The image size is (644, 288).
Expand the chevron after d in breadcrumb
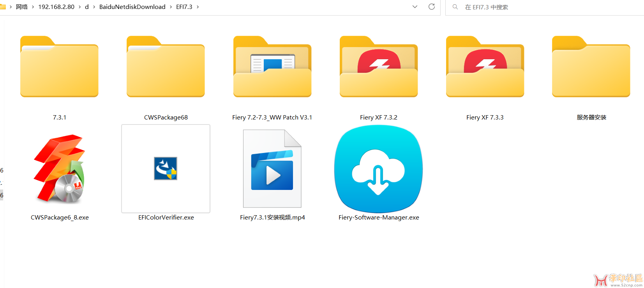94,7
